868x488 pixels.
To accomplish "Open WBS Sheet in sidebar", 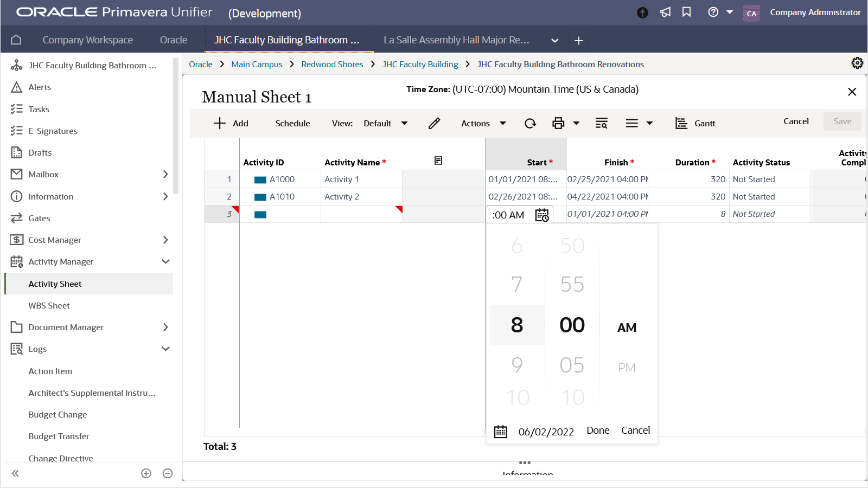I will (x=49, y=305).
